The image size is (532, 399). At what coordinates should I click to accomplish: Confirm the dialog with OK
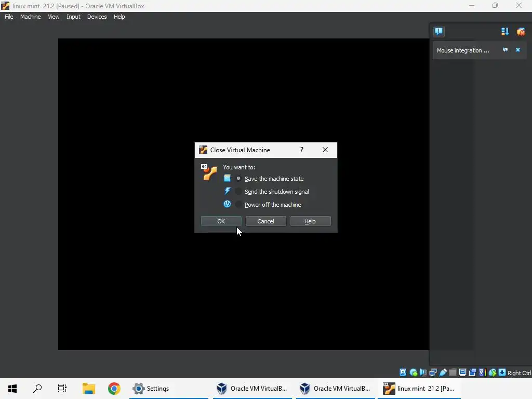221,221
